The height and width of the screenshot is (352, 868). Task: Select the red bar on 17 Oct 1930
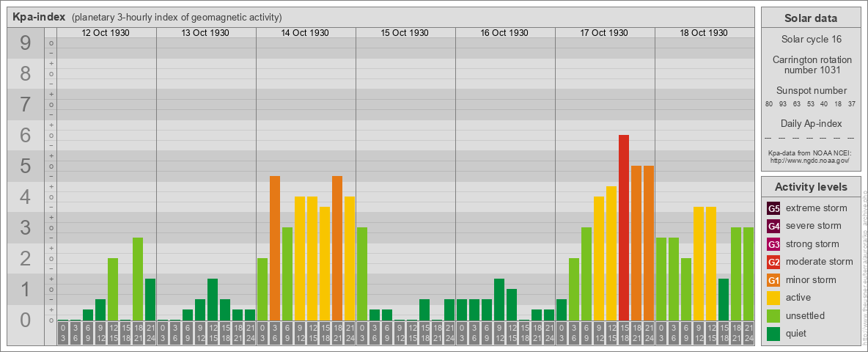(x=624, y=227)
